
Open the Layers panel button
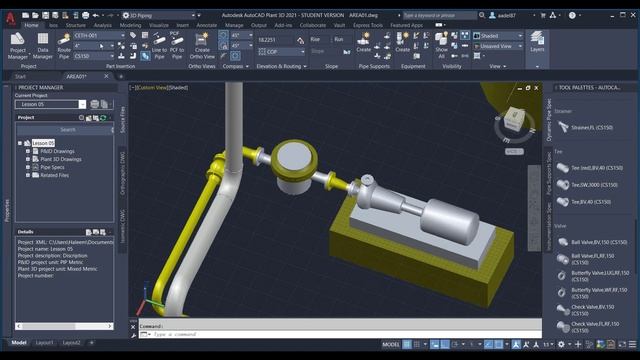(537, 42)
